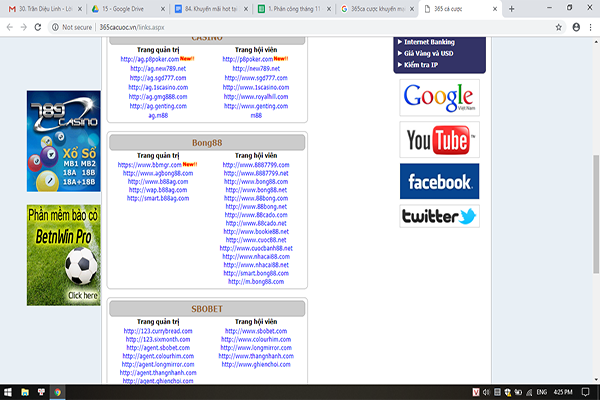Click the scrollbar down arrow
Viewport: 600px width, 400px height.
pos(596,380)
